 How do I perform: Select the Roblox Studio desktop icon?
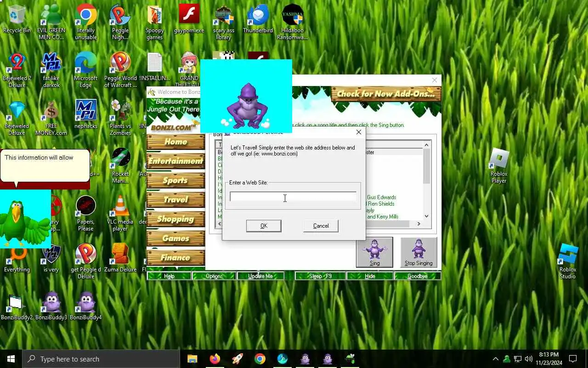pos(568,261)
